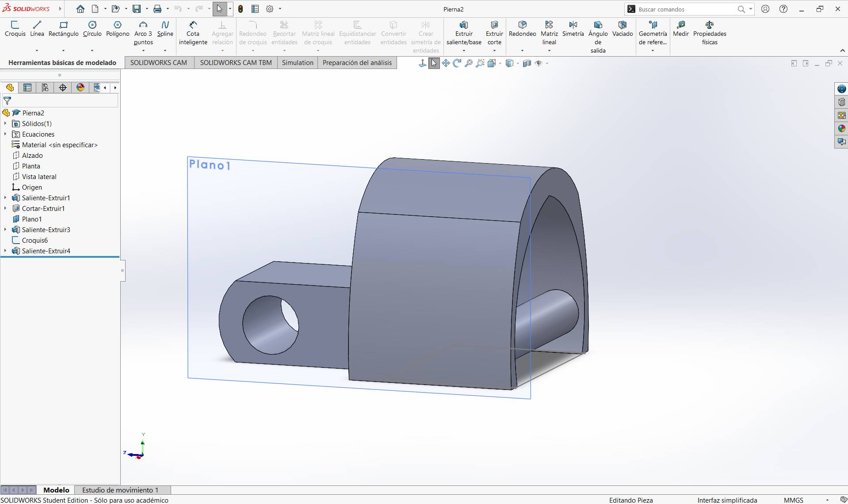Open the Appearances task pane icon
Viewport: 848px width, 504px height.
841,129
